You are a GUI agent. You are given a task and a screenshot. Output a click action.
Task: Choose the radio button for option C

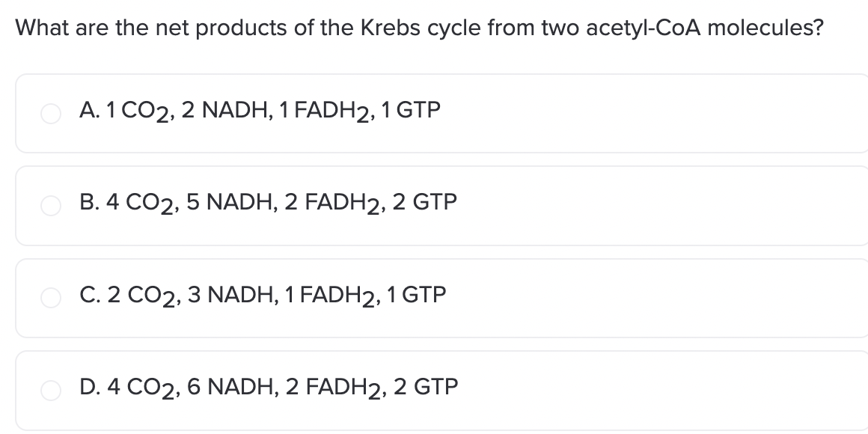[x=51, y=298]
